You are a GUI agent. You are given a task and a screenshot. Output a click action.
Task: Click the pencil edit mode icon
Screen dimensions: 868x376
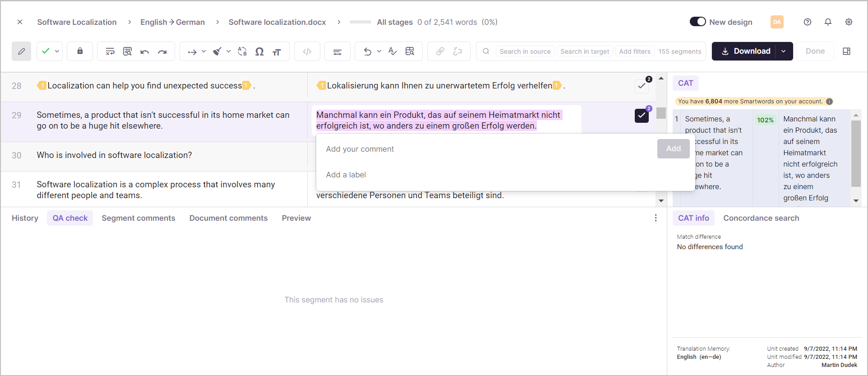pyautogui.click(x=21, y=51)
